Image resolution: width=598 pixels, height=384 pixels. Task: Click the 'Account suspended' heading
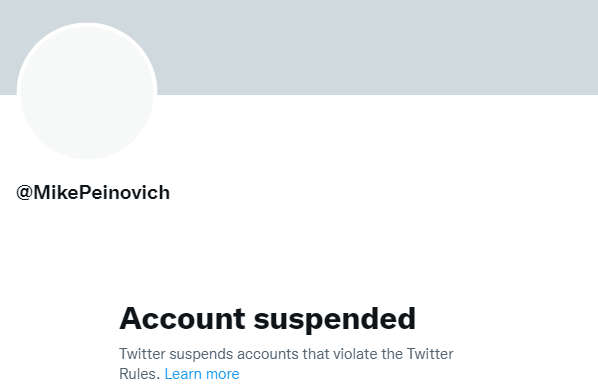267,318
